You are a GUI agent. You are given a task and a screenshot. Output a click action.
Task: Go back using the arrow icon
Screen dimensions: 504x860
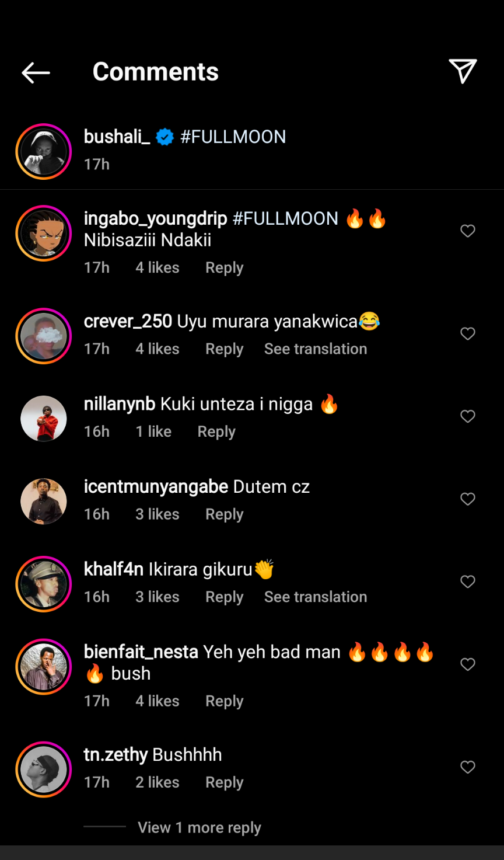(x=36, y=72)
